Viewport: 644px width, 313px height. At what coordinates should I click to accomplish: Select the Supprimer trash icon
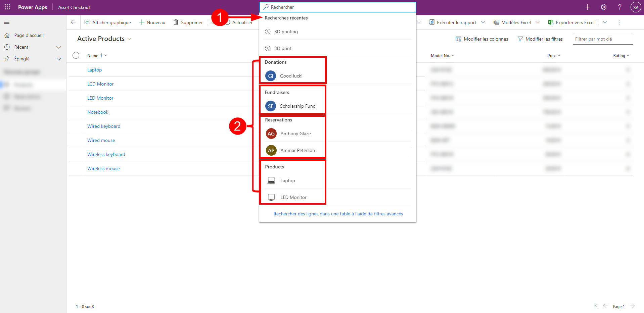click(x=176, y=22)
